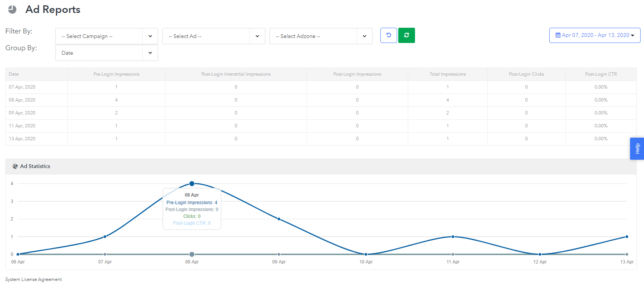Click the gray baseline point at 08 Apr
Image resolution: width=644 pixels, height=284 pixels.
pyautogui.click(x=192, y=254)
